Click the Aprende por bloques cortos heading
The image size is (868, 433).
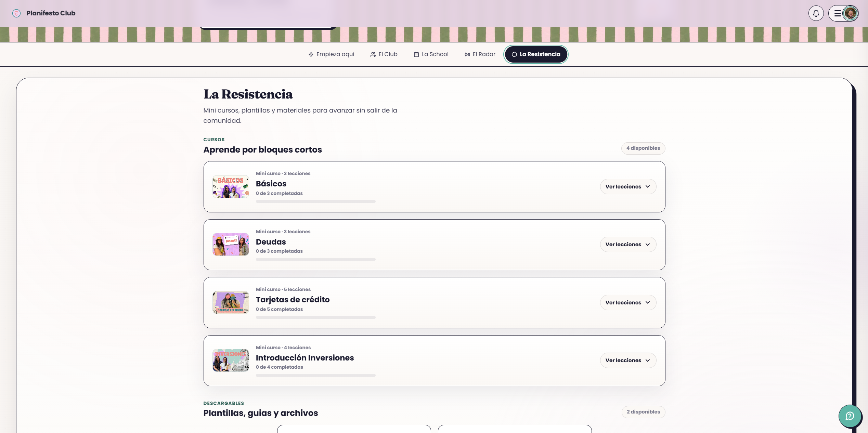coord(263,150)
